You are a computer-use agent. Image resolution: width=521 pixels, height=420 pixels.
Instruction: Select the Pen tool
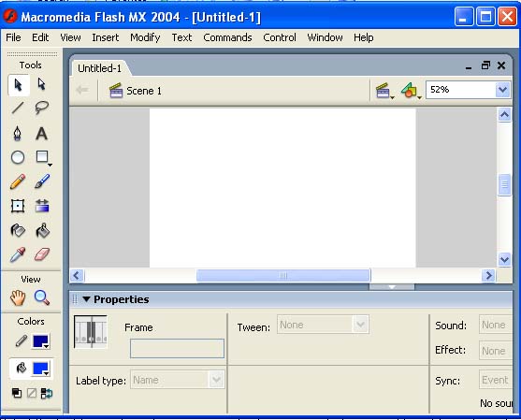point(18,133)
